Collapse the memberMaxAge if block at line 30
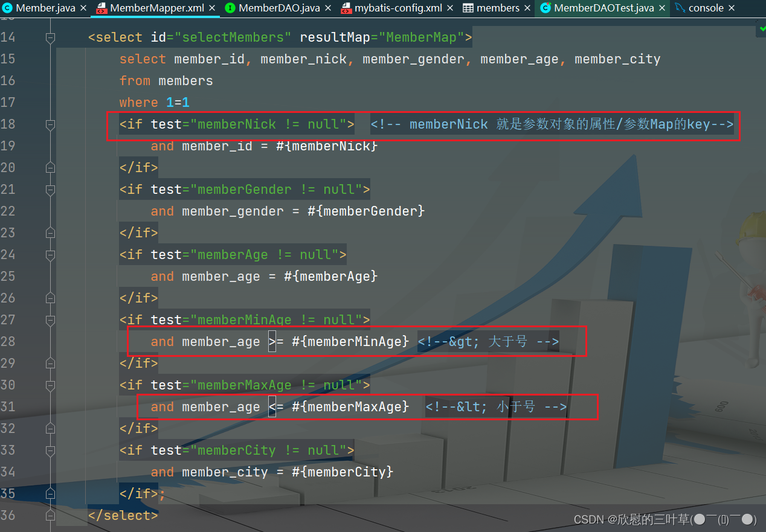The width and height of the screenshot is (766, 532). pyautogui.click(x=50, y=385)
